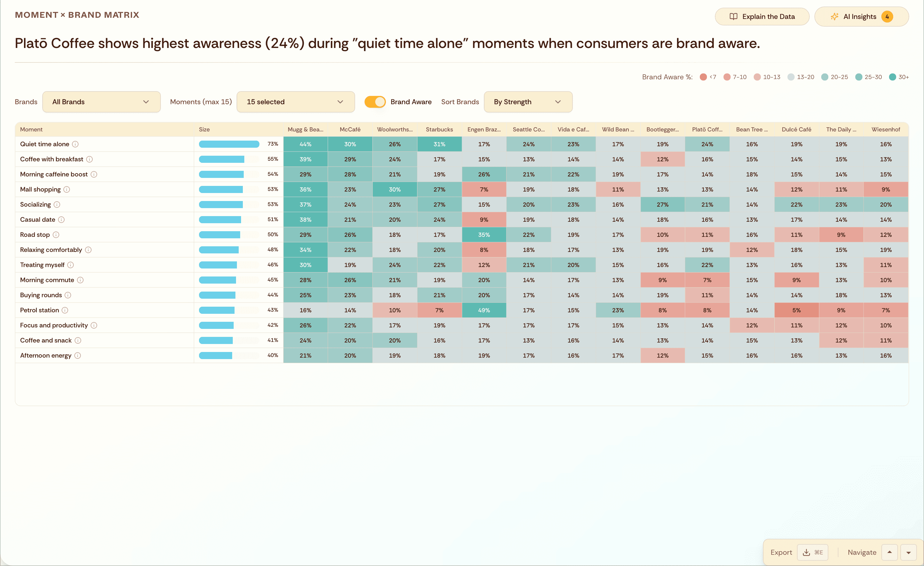Click the Sort Brands label
This screenshot has height=566, width=924.
click(460, 102)
